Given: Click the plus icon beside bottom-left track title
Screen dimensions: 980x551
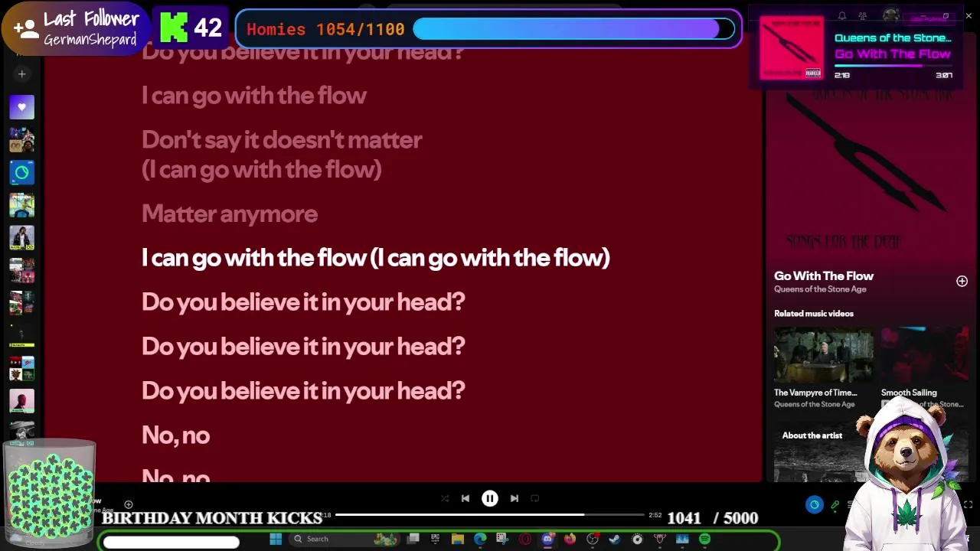Looking at the screenshot, I should pyautogui.click(x=129, y=504).
